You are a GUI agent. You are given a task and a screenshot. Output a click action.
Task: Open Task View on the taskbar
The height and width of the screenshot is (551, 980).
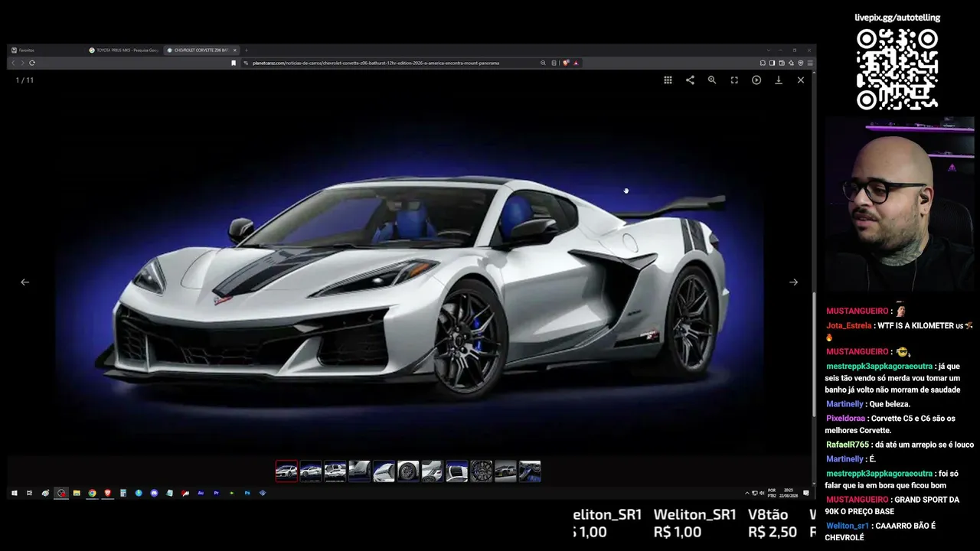click(29, 493)
